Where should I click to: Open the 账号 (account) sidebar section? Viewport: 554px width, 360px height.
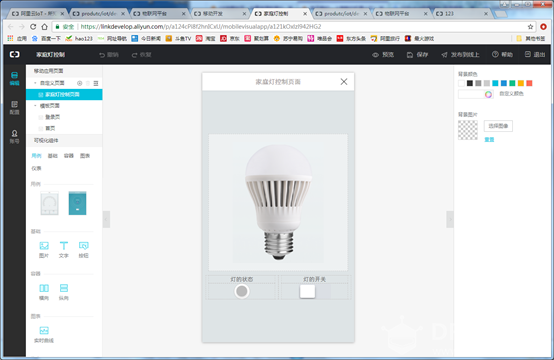point(14,137)
